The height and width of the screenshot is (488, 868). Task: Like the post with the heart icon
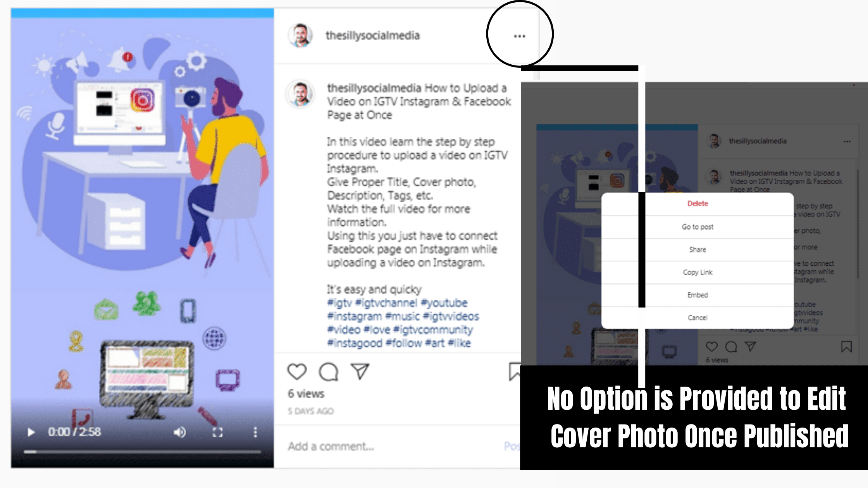[x=297, y=371]
